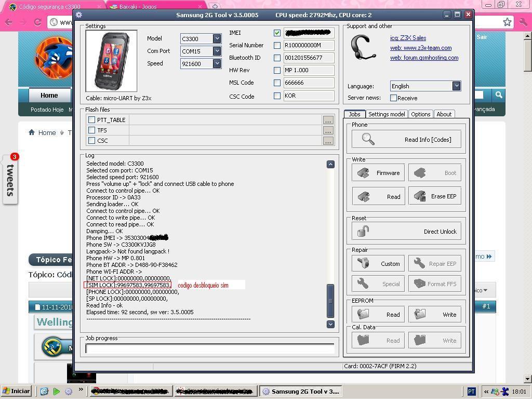The image size is (532, 404).
Task: Click the Cal. Data Write folder icon
Action: click(420, 340)
